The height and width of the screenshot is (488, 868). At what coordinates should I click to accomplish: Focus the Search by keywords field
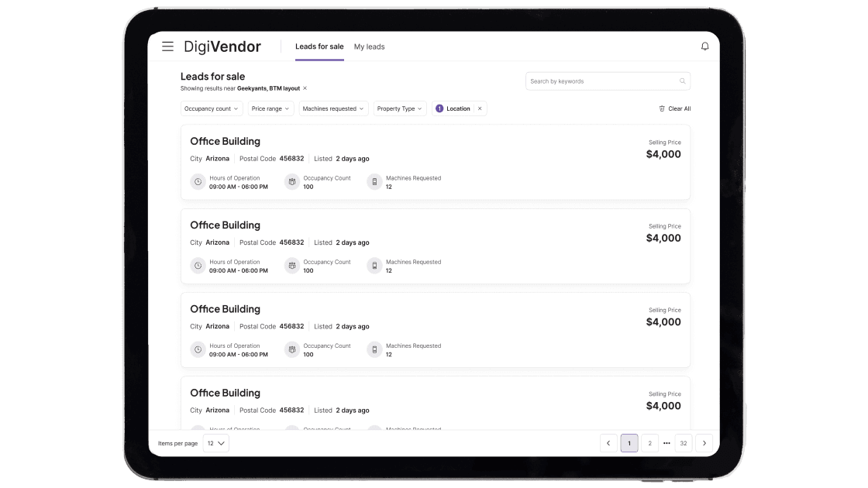pyautogui.click(x=608, y=81)
